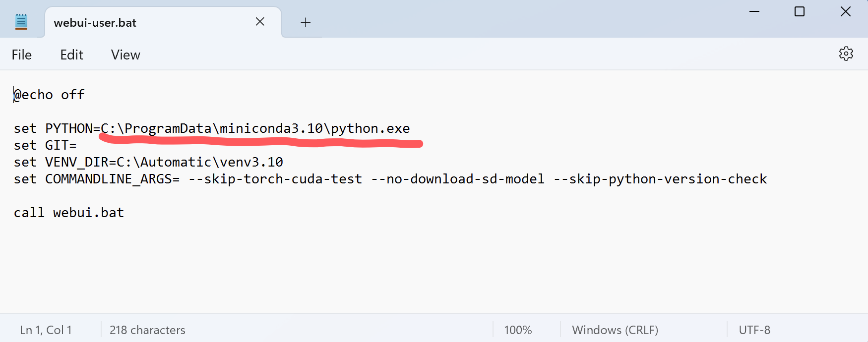Place cursor after set GIT= line
Viewport: 868px width, 342px height.
coord(77,146)
